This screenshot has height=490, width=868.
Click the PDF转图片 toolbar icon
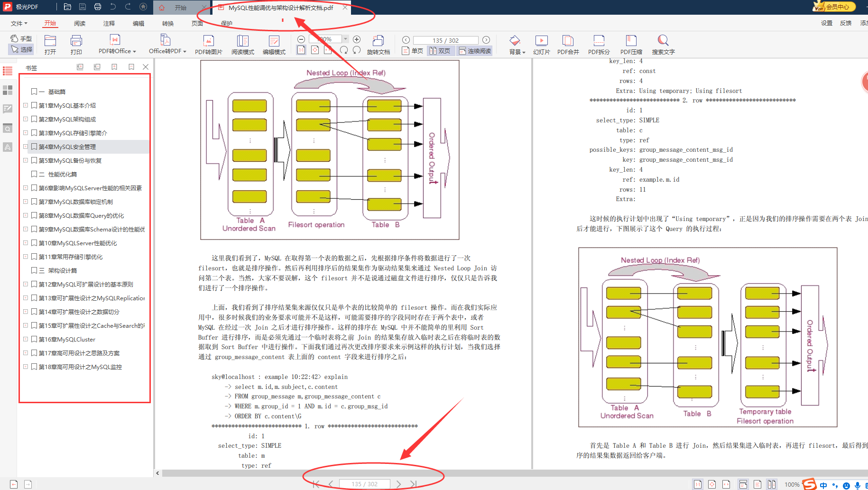coord(208,45)
